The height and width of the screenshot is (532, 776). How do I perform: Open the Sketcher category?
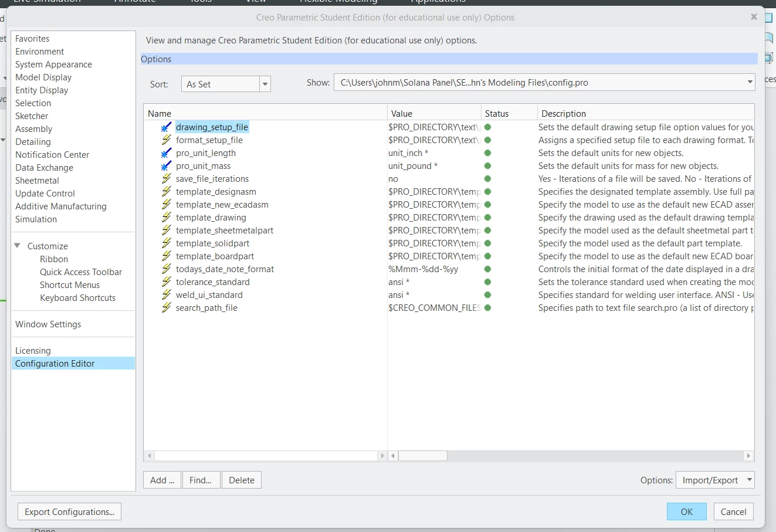click(x=32, y=116)
